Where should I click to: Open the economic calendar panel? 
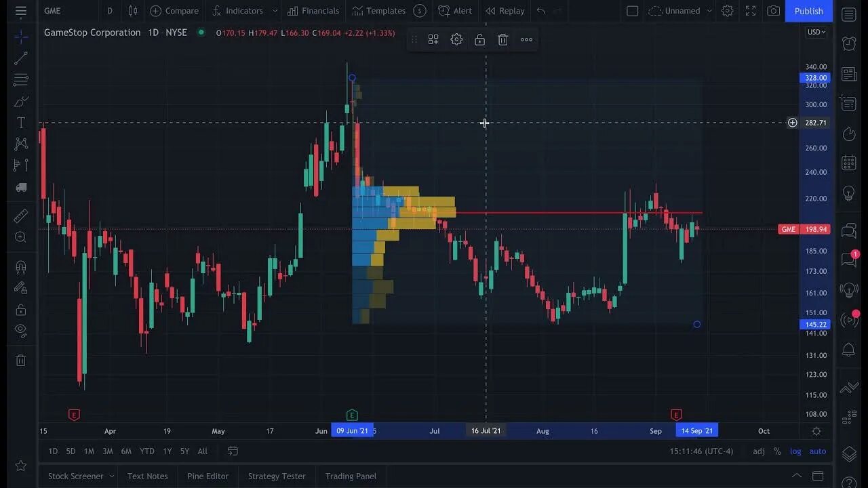(x=848, y=163)
